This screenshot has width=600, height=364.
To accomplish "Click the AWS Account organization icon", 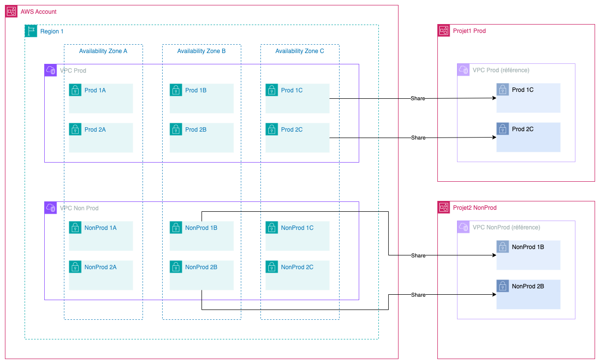I will coord(11,11).
